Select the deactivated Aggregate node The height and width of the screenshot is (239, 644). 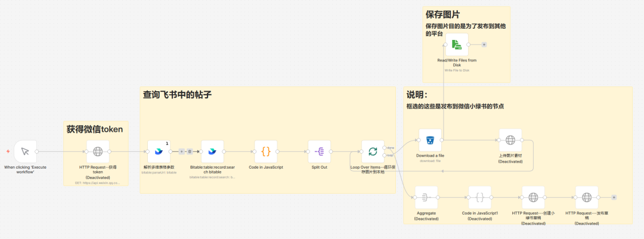[x=426, y=197]
